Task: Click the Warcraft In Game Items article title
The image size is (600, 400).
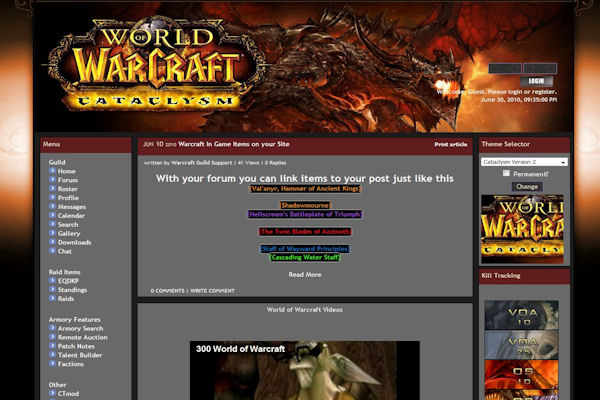Action: (x=234, y=144)
